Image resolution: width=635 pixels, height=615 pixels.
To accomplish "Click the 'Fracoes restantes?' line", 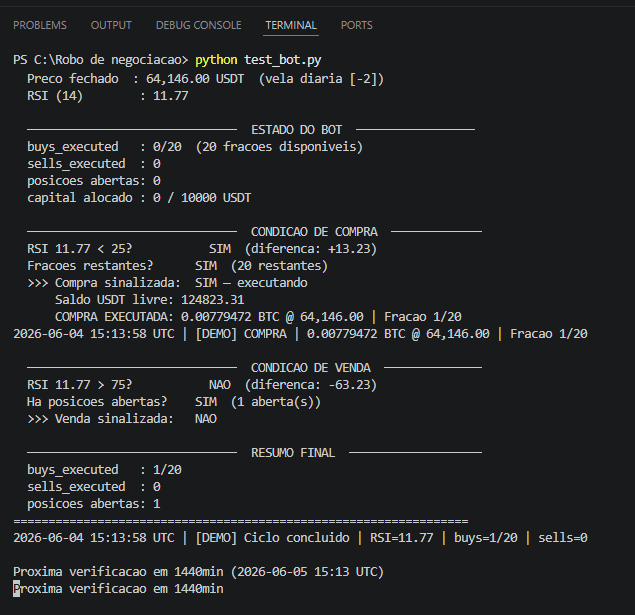I will 177,266.
